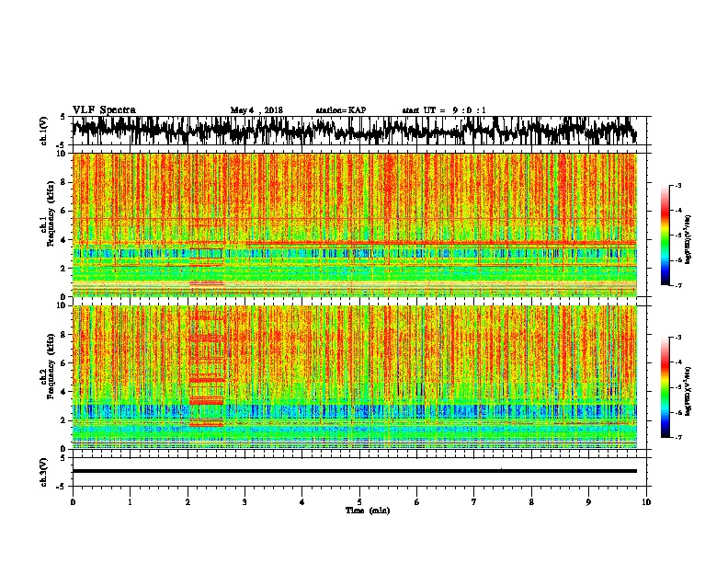The width and height of the screenshot is (728, 563).
Task: Click the "8" frequency tick on ch.1 spectrogram
Action: [64, 182]
